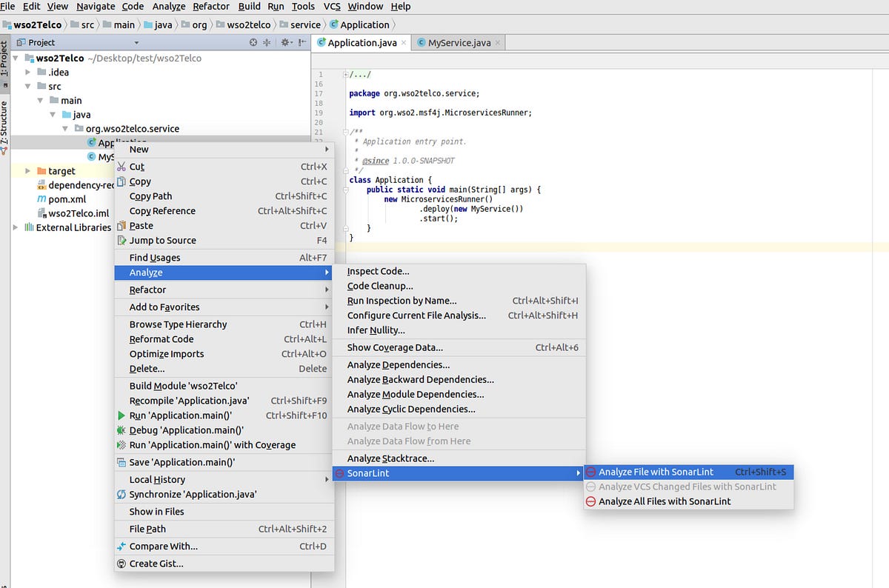
Task: Open the VCS menu
Action: tap(331, 6)
